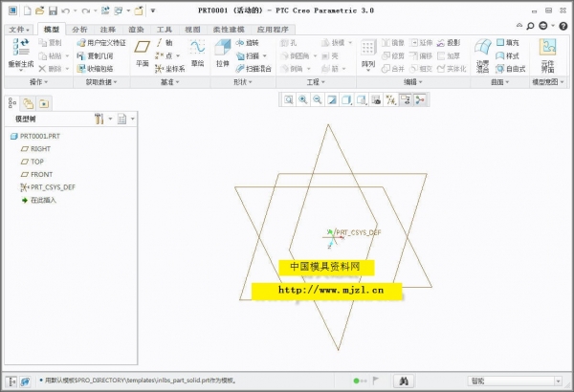This screenshot has height=392, width=574.
Task: Expand the 编辑 (Editing) group dropdown
Action: tap(413, 82)
